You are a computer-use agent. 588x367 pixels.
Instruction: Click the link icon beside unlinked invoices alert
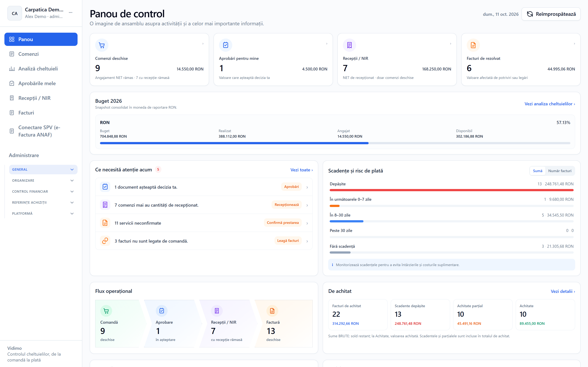105,241
